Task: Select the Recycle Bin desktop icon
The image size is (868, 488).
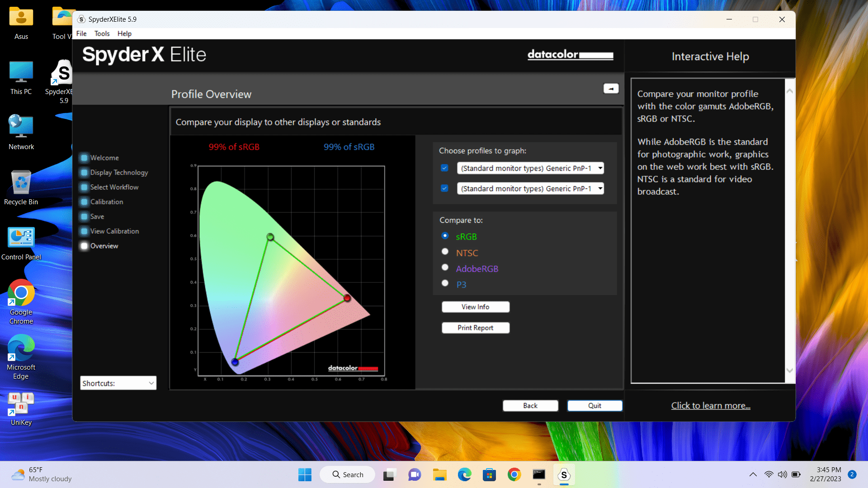Action: click(21, 188)
